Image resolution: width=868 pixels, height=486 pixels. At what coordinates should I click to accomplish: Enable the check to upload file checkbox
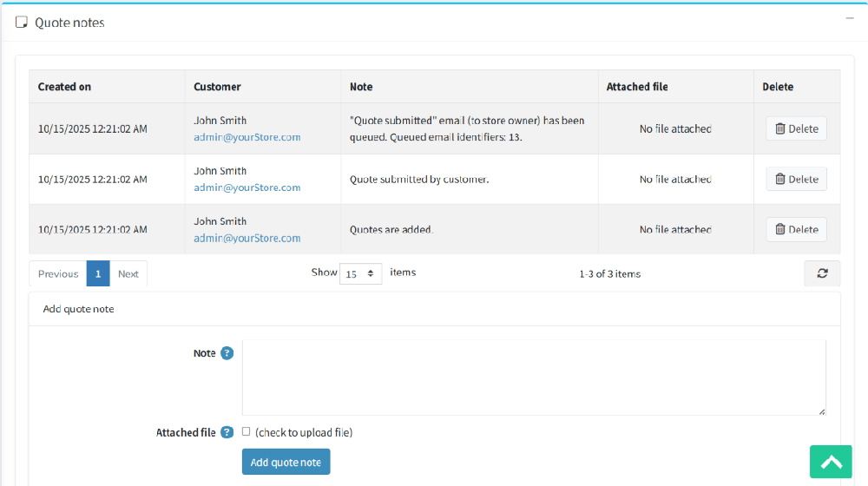pos(247,431)
